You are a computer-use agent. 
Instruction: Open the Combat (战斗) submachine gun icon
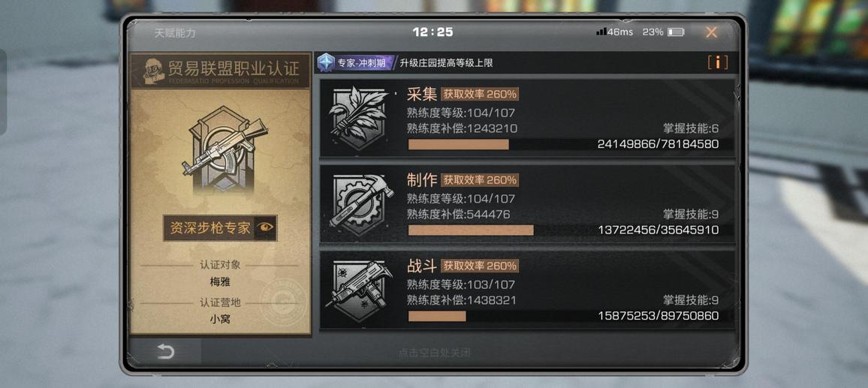pyautogui.click(x=360, y=290)
